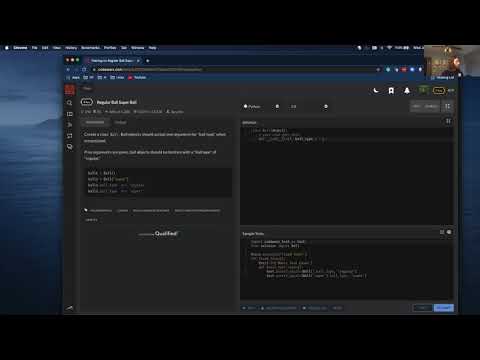Switch to the Output tab
480x360 pixels.
point(121,122)
